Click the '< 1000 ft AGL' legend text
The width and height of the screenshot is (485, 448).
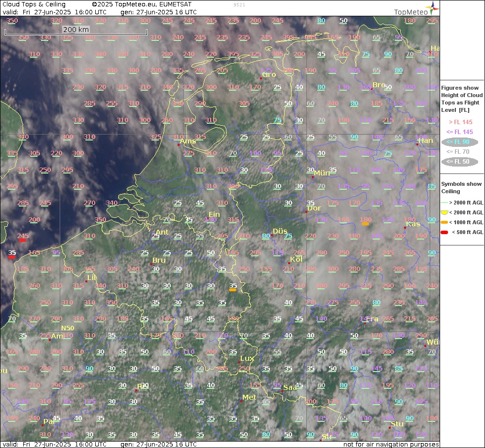tap(466, 222)
